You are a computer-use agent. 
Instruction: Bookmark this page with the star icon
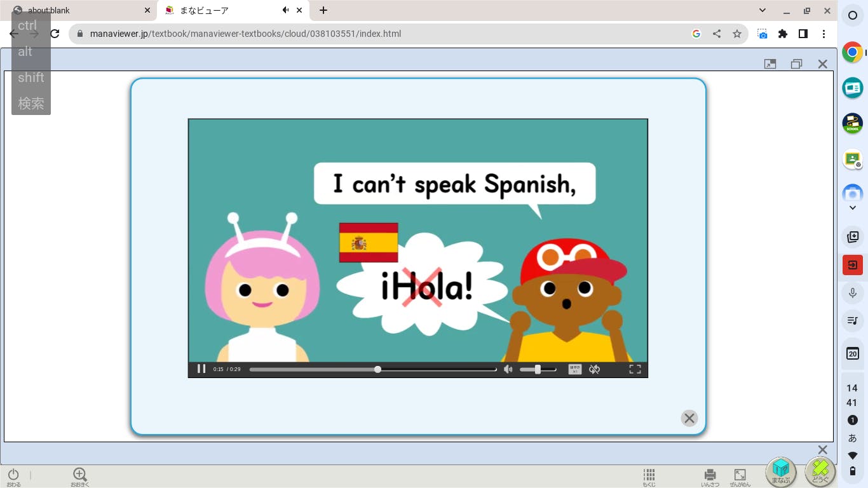tap(737, 34)
